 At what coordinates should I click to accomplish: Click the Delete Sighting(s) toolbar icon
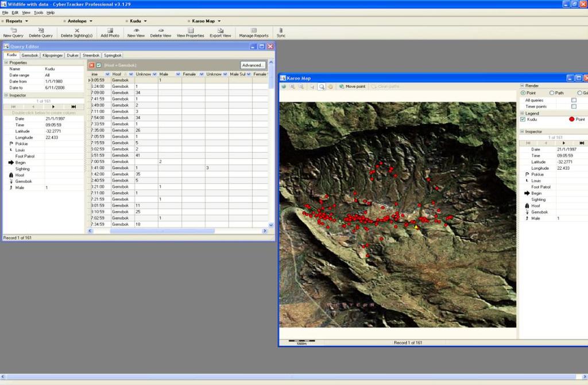[76, 33]
